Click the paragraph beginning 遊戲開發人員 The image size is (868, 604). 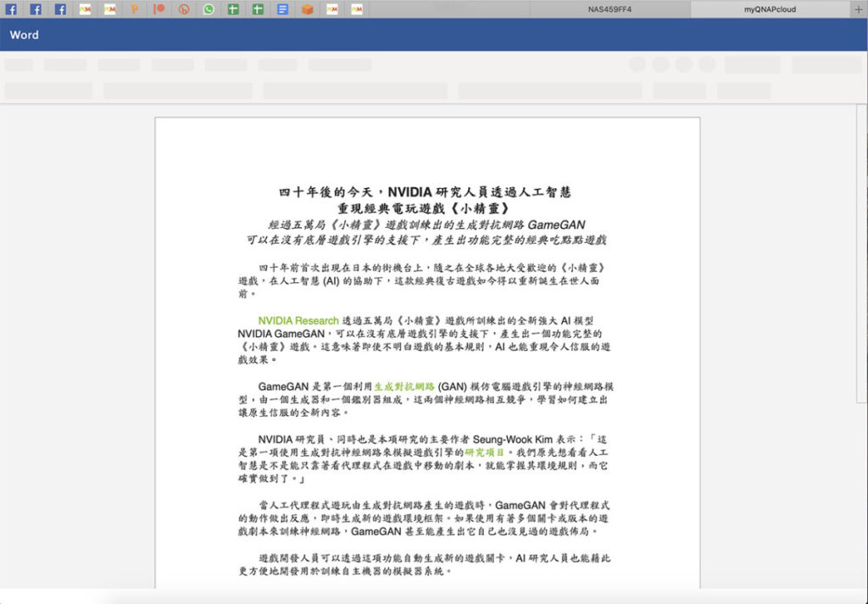(x=424, y=564)
